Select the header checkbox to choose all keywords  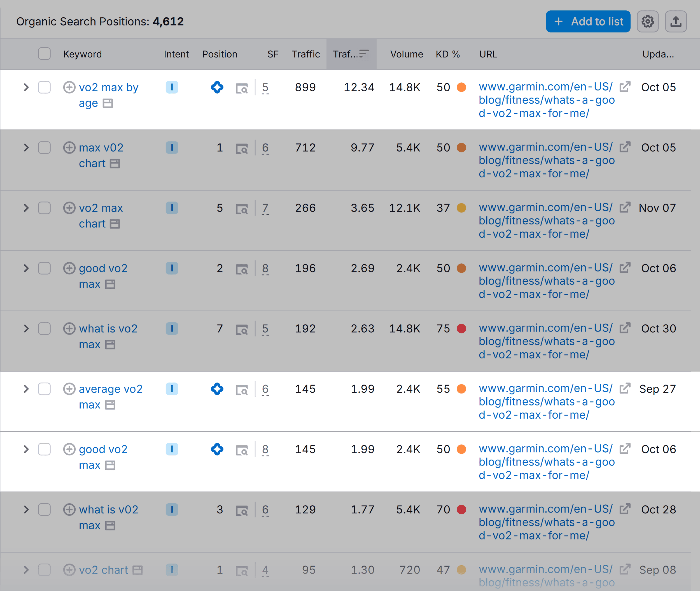pos(44,54)
